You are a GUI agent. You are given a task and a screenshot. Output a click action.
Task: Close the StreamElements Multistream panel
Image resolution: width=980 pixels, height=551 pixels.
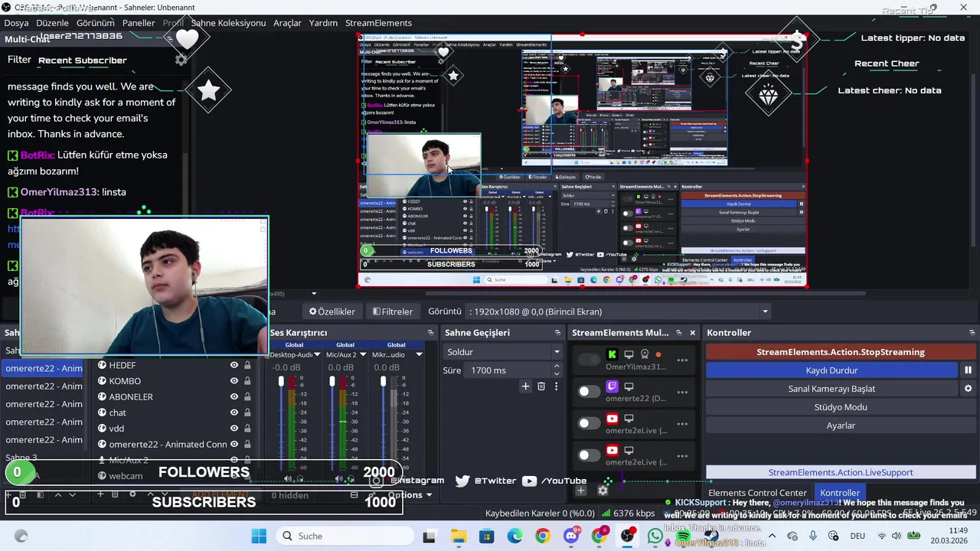point(693,333)
